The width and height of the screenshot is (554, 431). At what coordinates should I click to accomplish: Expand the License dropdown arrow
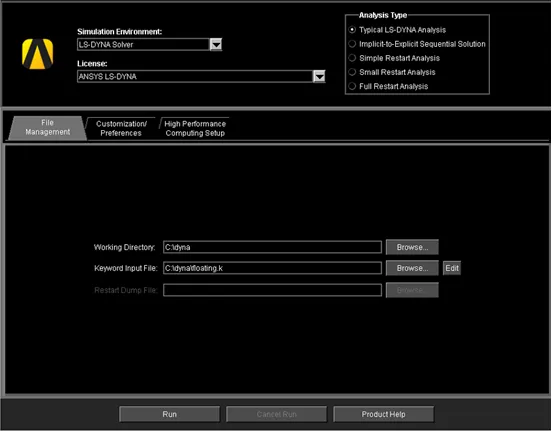319,76
